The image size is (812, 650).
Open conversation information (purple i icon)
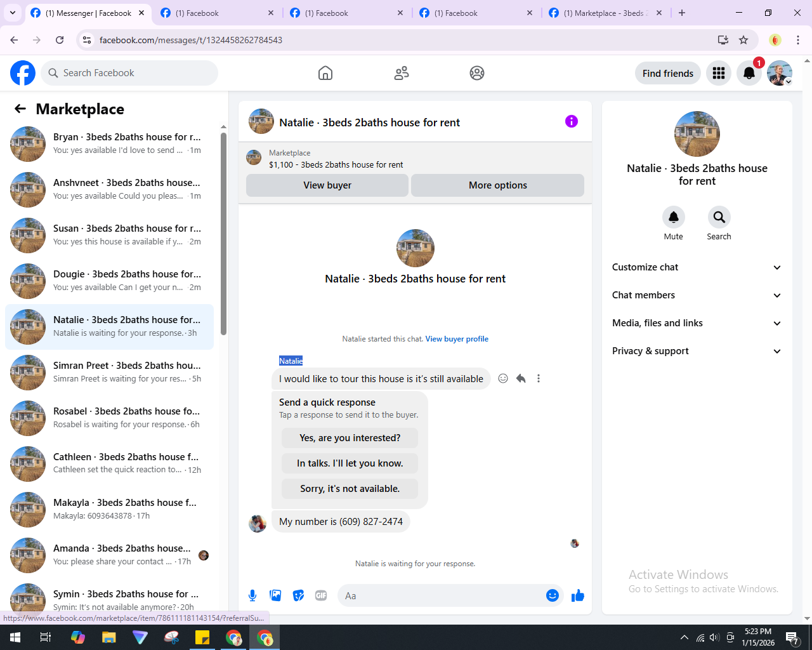(x=572, y=121)
